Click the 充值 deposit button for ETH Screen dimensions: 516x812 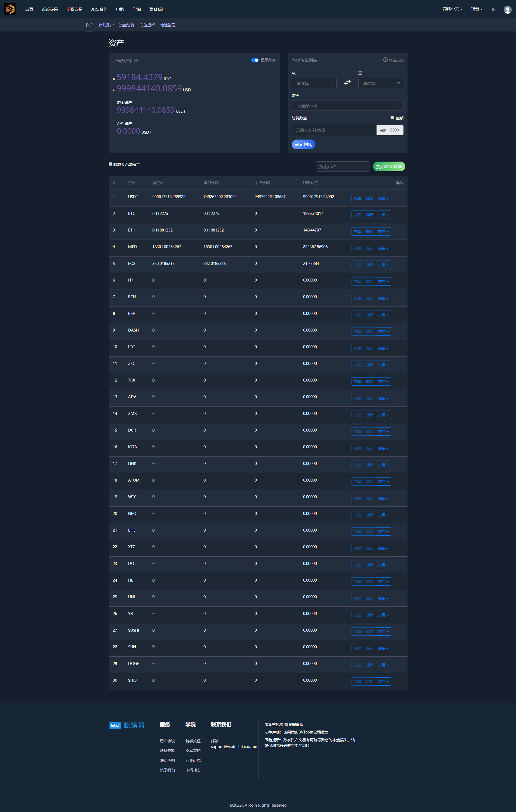coord(357,232)
